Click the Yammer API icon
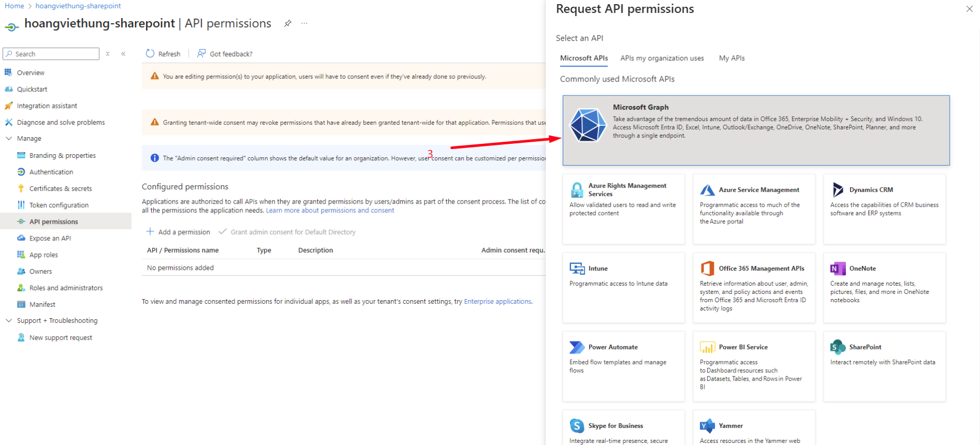 pos(707,426)
